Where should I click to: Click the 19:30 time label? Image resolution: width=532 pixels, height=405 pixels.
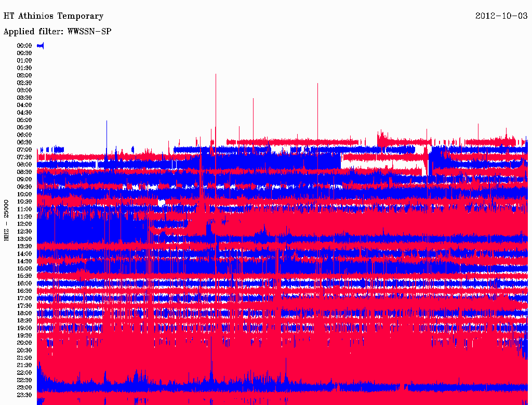(24, 335)
